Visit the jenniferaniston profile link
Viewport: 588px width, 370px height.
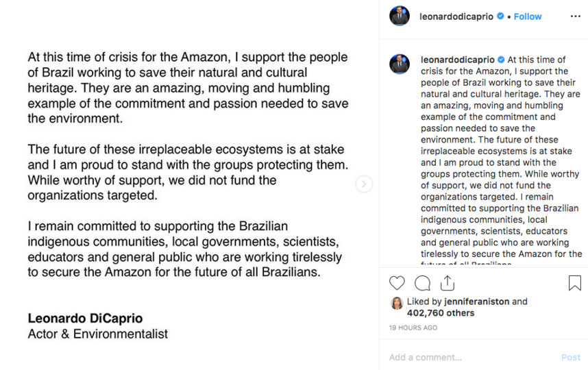[476, 301]
